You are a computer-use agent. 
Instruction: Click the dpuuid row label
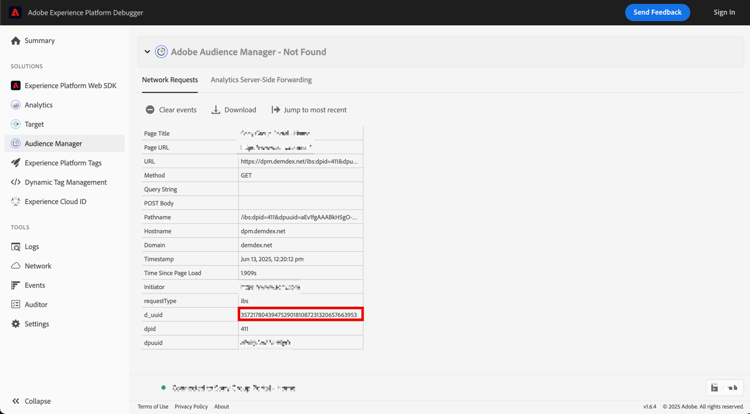pos(153,343)
